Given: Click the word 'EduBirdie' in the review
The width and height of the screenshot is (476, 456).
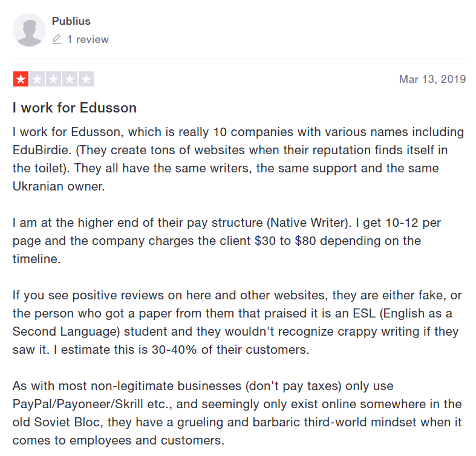Looking at the screenshot, I should [x=42, y=150].
